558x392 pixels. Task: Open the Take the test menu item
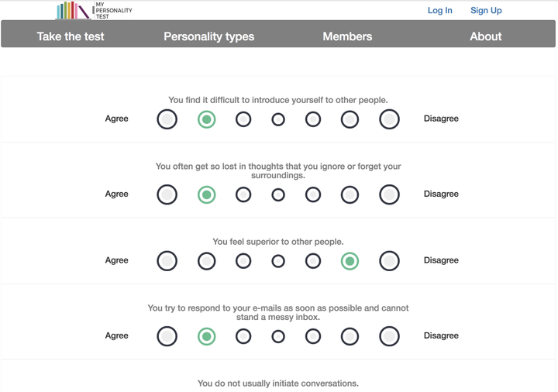coord(71,36)
